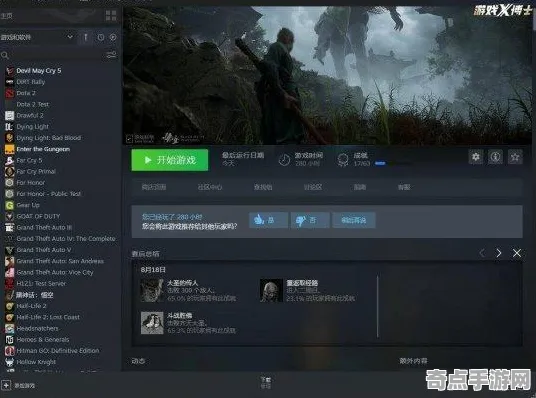This screenshot has height=398, width=536.
Task: Click the sort-order arrow icon beside 游戏和软件
Action: (85, 37)
